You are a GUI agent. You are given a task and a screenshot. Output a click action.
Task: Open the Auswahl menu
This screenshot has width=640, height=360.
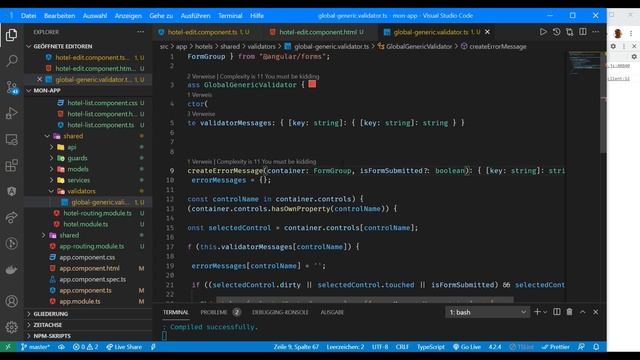[x=95, y=16]
